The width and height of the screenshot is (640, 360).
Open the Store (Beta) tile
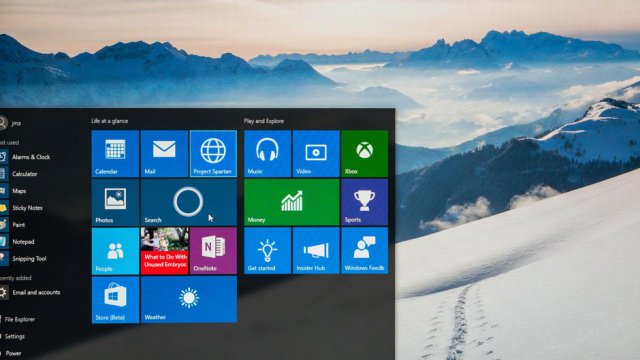pyautogui.click(x=115, y=300)
